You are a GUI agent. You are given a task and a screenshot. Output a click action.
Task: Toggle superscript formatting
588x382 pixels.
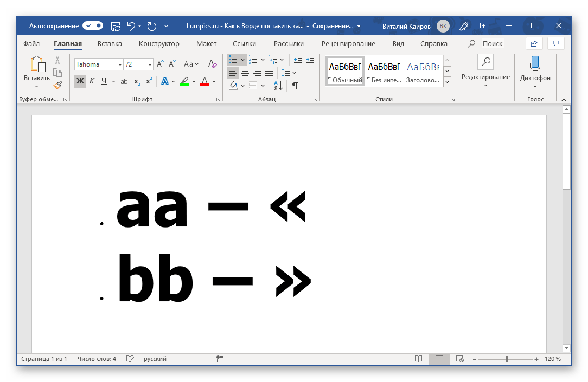click(149, 81)
